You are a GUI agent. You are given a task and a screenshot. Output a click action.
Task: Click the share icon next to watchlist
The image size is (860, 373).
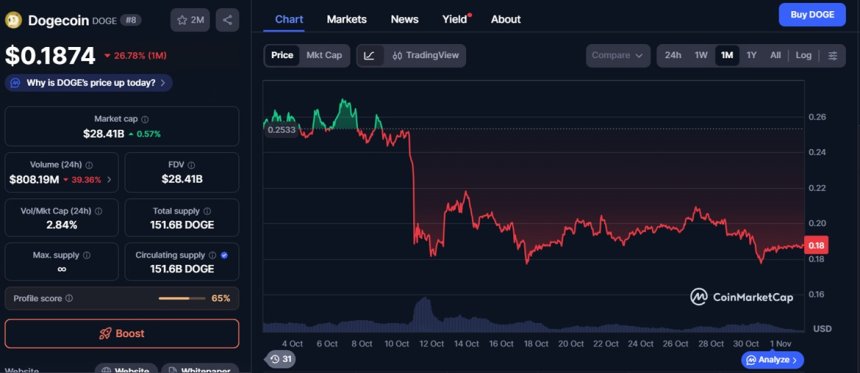(228, 20)
